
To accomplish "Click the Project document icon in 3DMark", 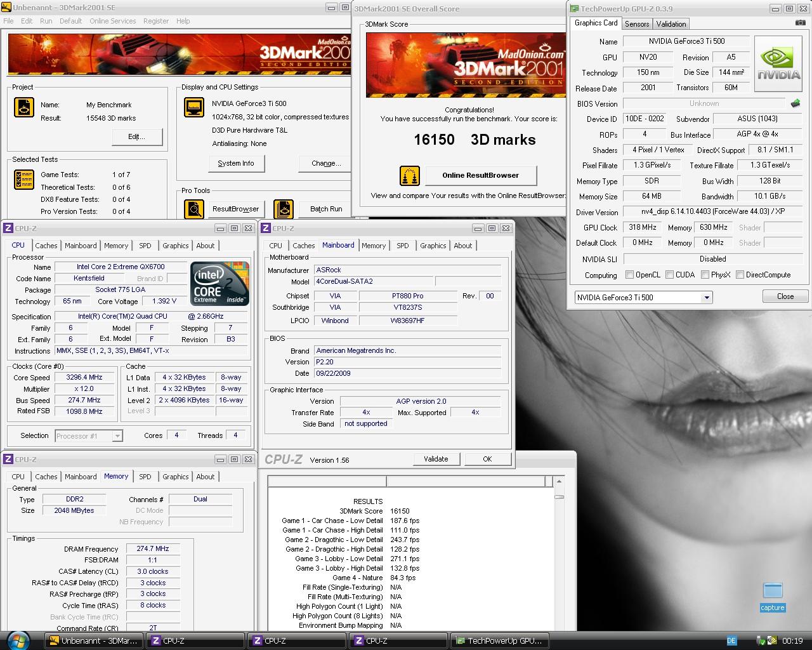I will (24, 107).
